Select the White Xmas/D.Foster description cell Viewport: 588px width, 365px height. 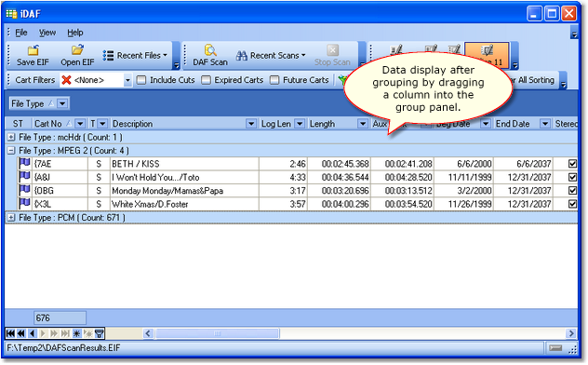(x=184, y=204)
